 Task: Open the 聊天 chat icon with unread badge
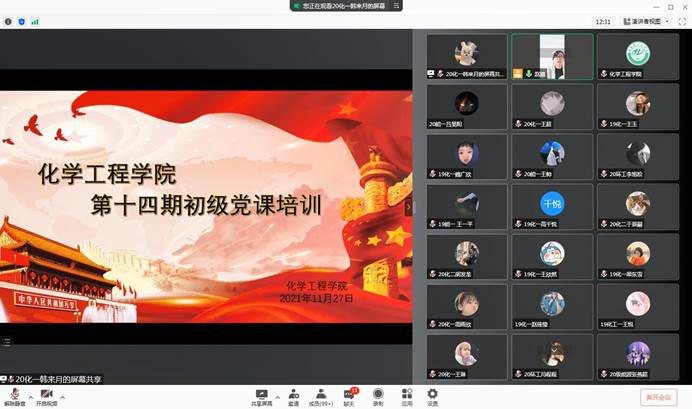(349, 394)
